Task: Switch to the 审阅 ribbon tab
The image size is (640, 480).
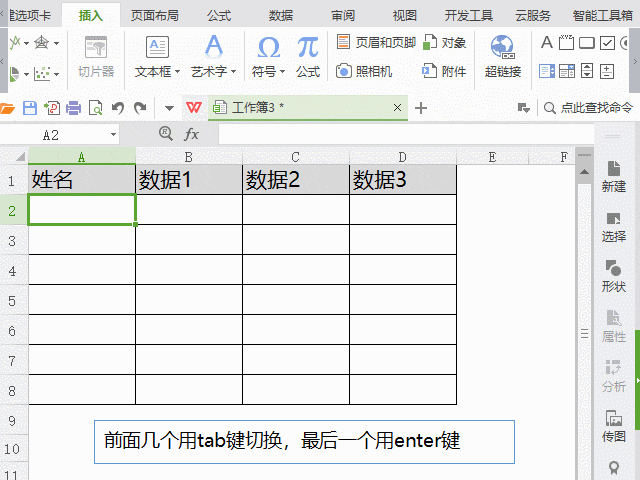Action: pyautogui.click(x=343, y=16)
